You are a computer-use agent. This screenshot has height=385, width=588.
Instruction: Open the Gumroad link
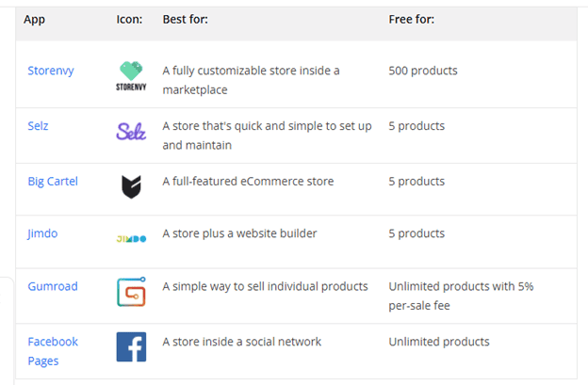(53, 286)
